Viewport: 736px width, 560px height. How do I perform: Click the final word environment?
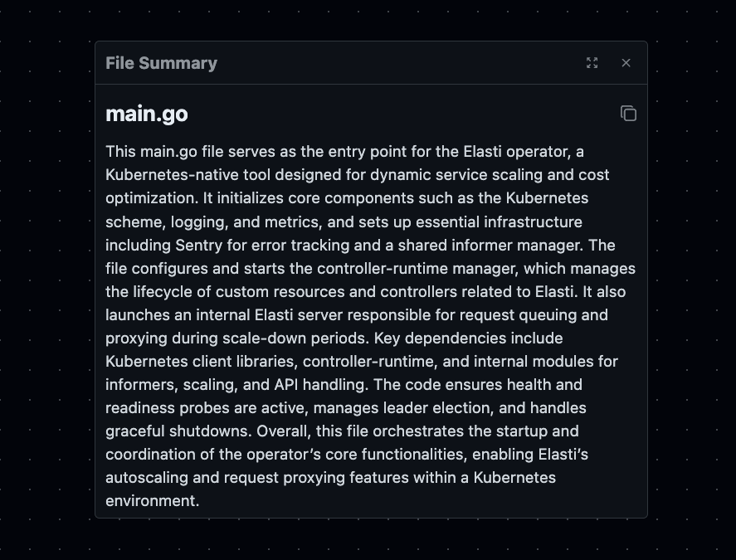(x=152, y=500)
